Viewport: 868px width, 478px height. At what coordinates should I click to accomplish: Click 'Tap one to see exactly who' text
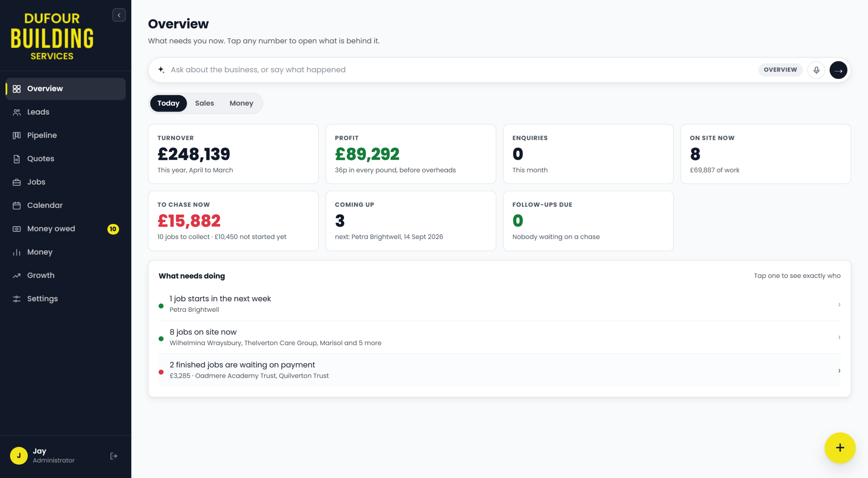pos(797,276)
